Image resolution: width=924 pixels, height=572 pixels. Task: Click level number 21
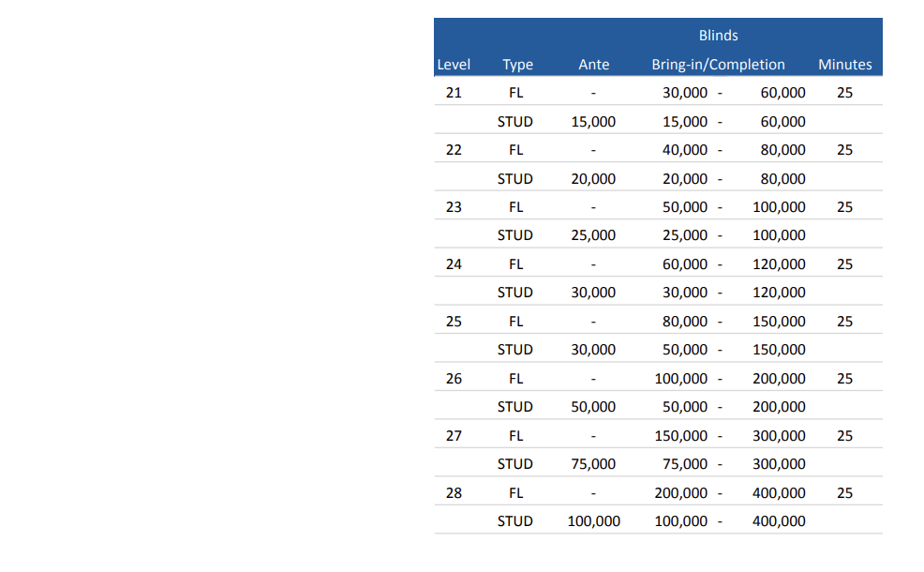click(454, 93)
